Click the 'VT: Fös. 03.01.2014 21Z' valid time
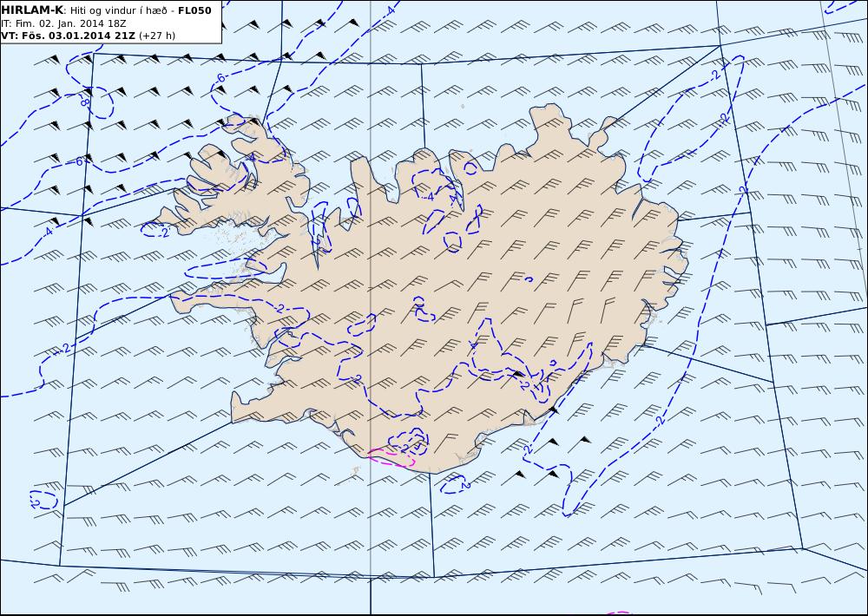The width and height of the screenshot is (868, 616). 68,36
